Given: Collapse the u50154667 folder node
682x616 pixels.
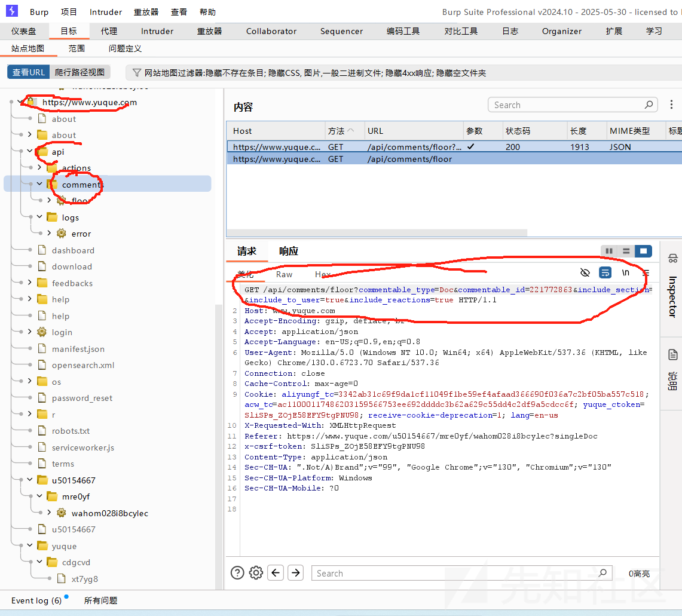Looking at the screenshot, I should tap(29, 480).
